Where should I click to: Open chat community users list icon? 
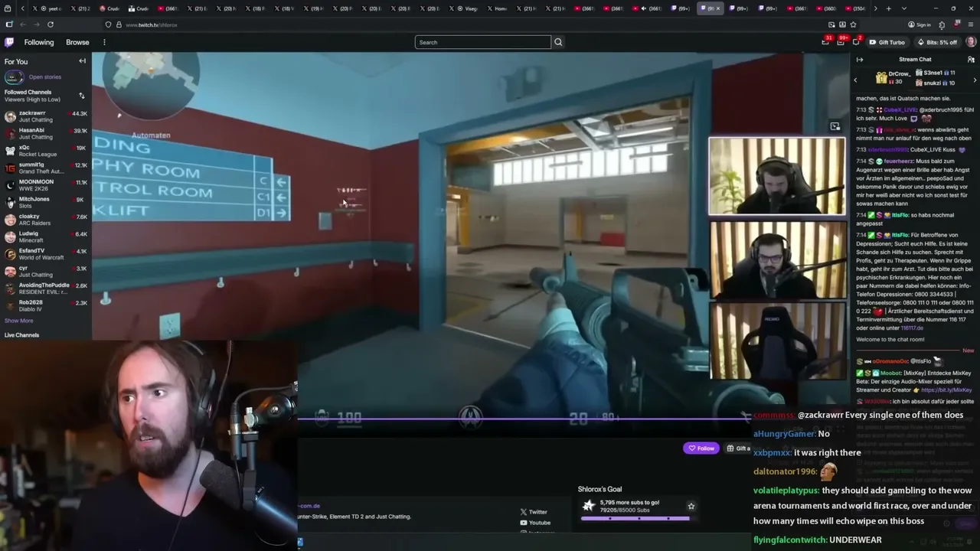click(971, 60)
